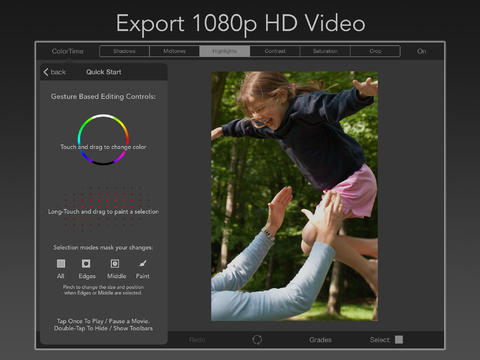Image resolution: width=480 pixels, height=360 pixels.
Task: Select the Edges selection mode icon
Action: pyautogui.click(x=86, y=264)
